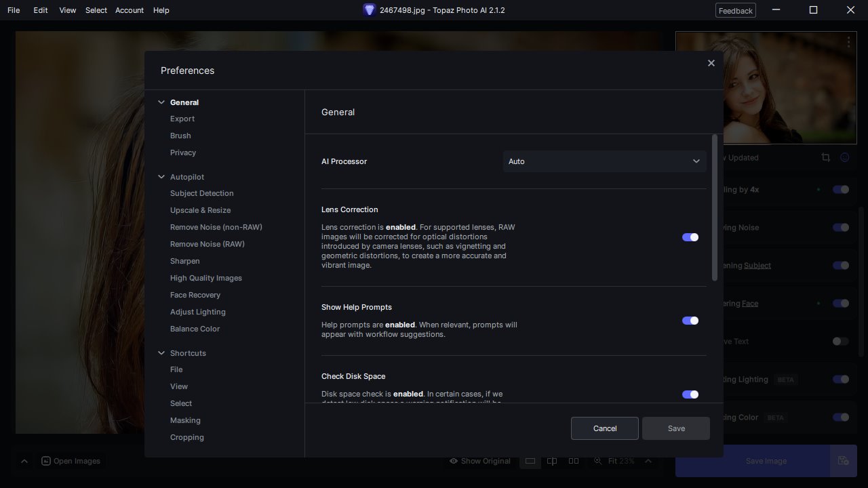
Task: Collapse the Shortcuts section chevron
Action: (x=161, y=353)
